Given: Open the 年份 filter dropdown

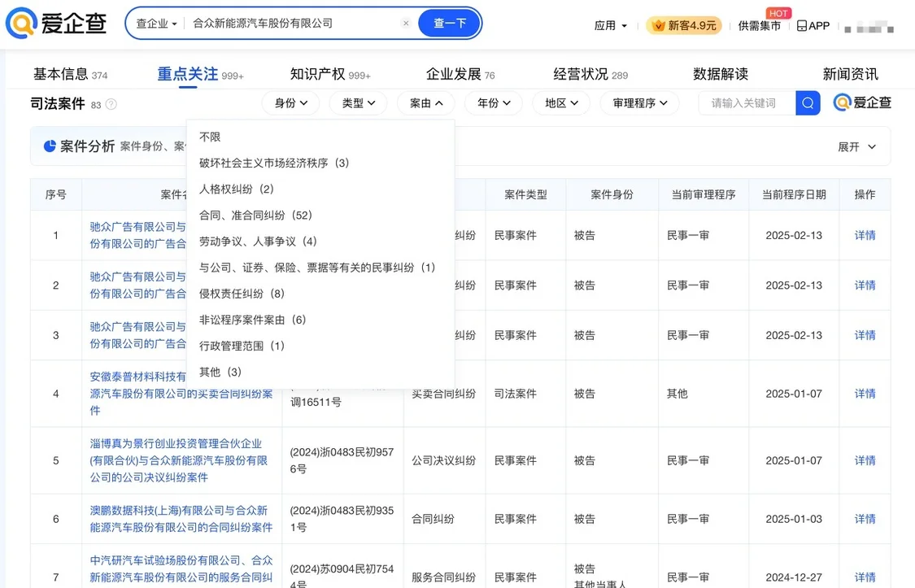Looking at the screenshot, I should (x=493, y=103).
